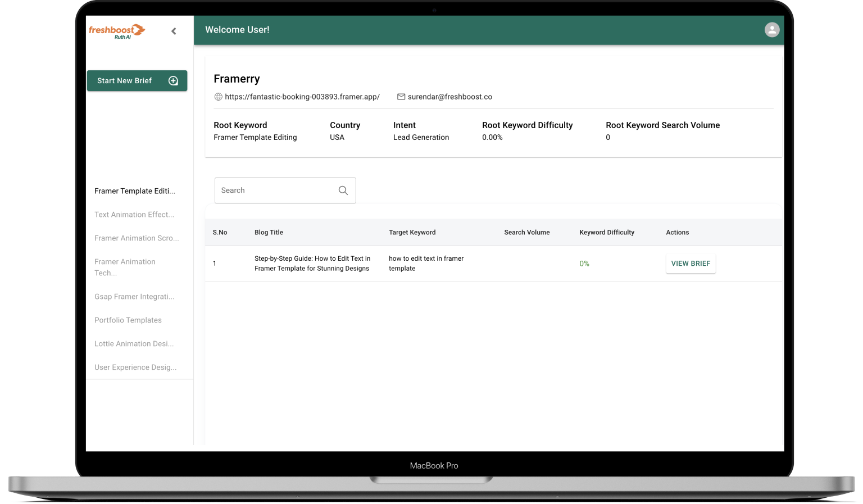The width and height of the screenshot is (863, 504).
Task: Open the user profile avatar icon
Action: click(x=772, y=30)
